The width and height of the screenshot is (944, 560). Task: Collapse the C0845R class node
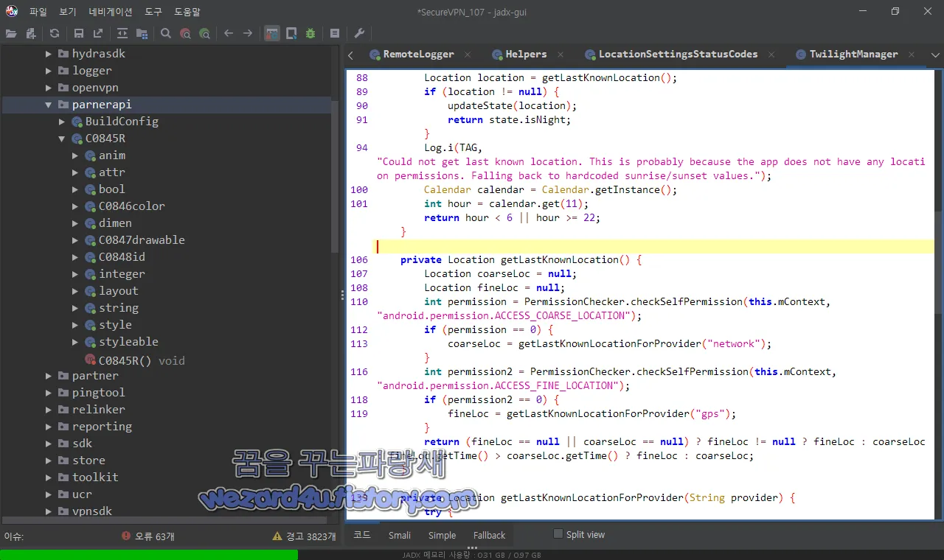click(x=62, y=139)
